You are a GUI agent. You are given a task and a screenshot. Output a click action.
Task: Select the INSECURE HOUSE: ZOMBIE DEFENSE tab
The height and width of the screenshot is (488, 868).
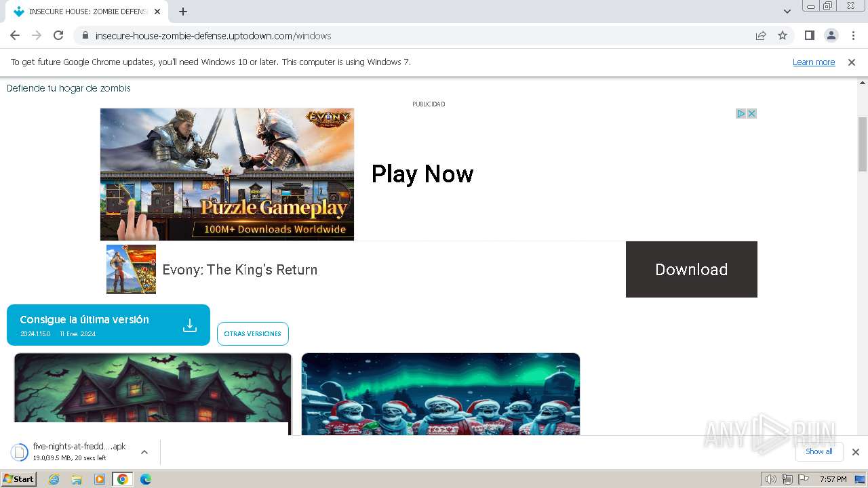coord(87,12)
